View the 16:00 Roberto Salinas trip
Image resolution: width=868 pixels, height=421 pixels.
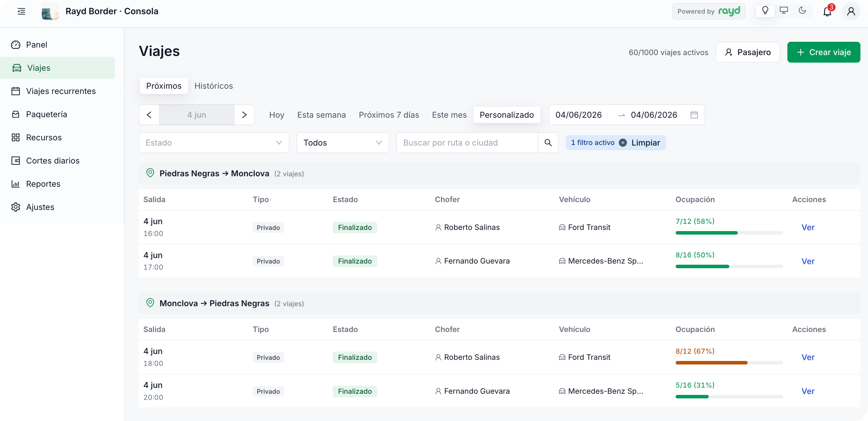coord(808,228)
